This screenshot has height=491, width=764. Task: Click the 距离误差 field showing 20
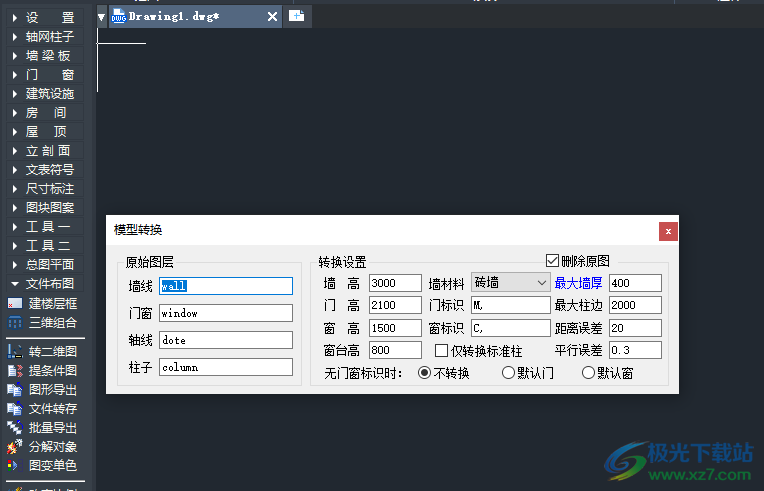[x=635, y=328]
